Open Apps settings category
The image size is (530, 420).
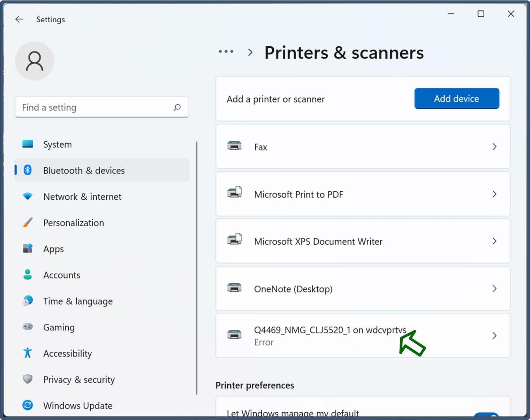[102, 249]
